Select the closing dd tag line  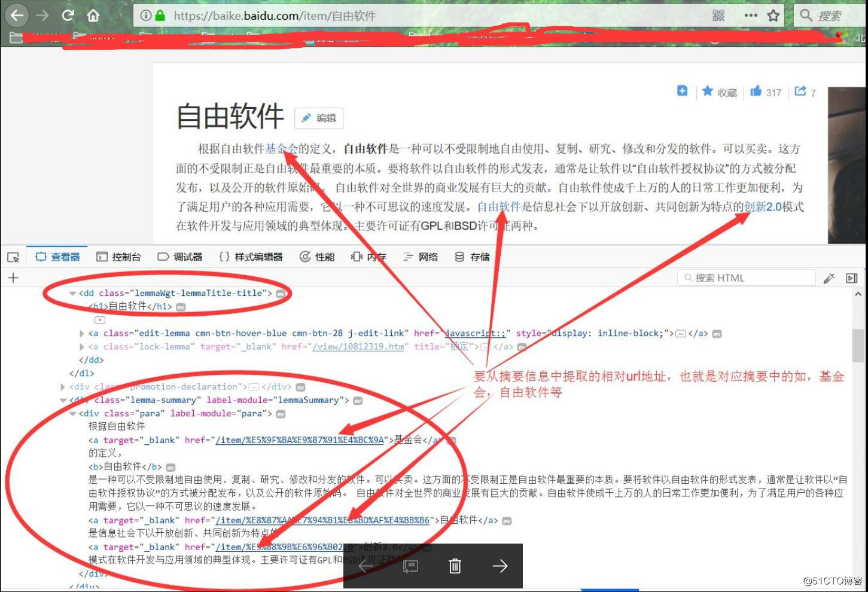[92, 360]
